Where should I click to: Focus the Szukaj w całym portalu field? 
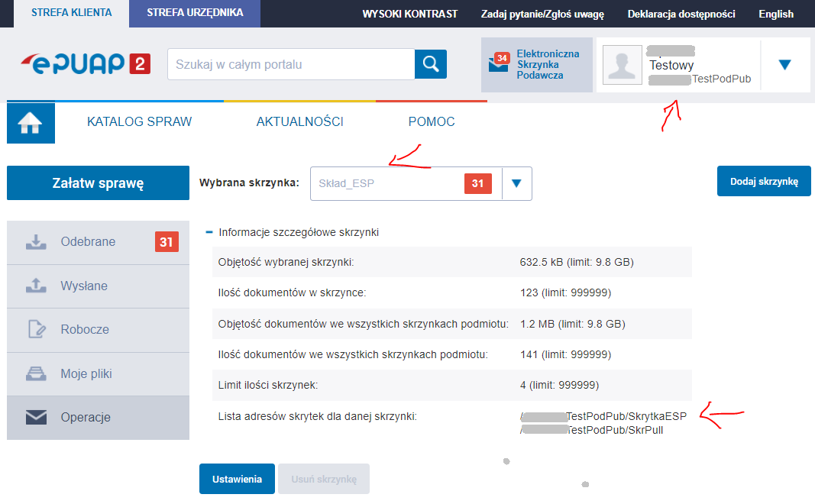point(290,64)
